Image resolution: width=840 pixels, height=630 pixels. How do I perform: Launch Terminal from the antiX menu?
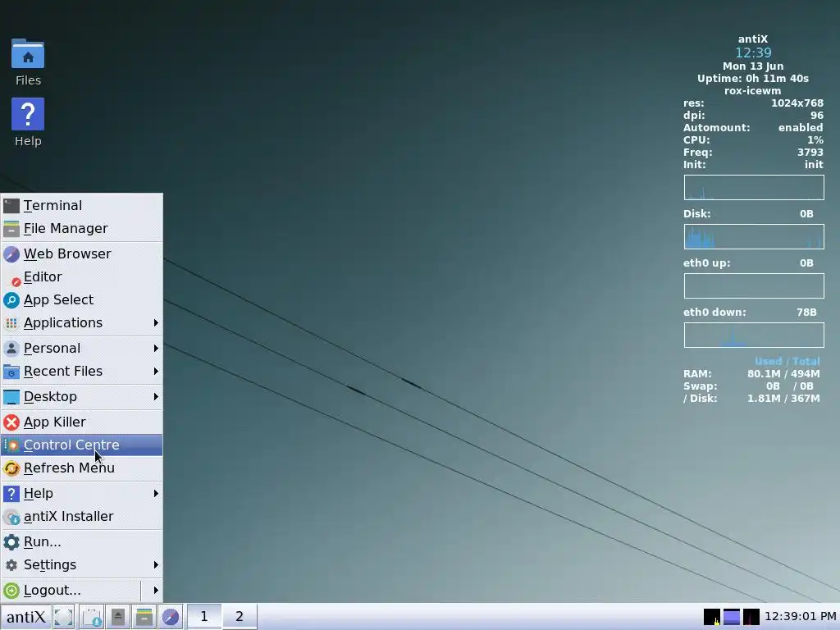tap(81, 206)
